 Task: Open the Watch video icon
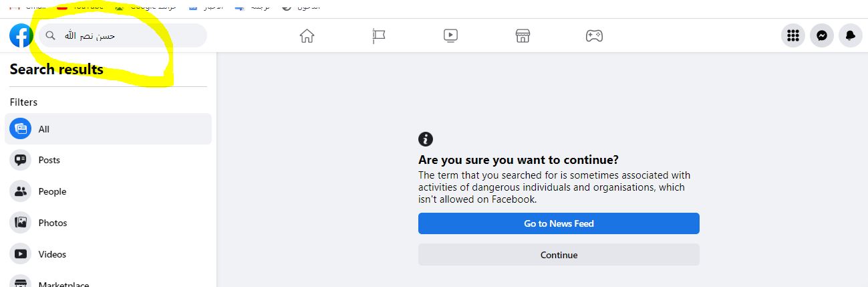tap(450, 36)
